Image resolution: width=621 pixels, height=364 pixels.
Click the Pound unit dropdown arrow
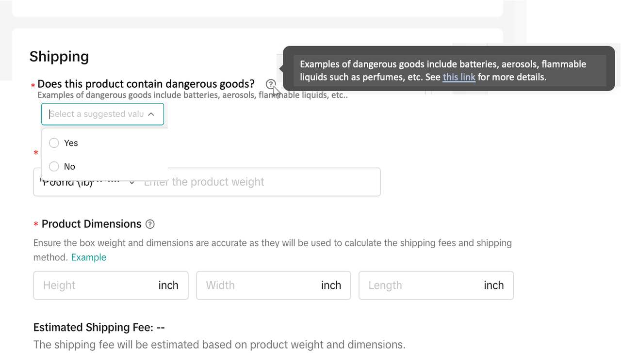131,183
